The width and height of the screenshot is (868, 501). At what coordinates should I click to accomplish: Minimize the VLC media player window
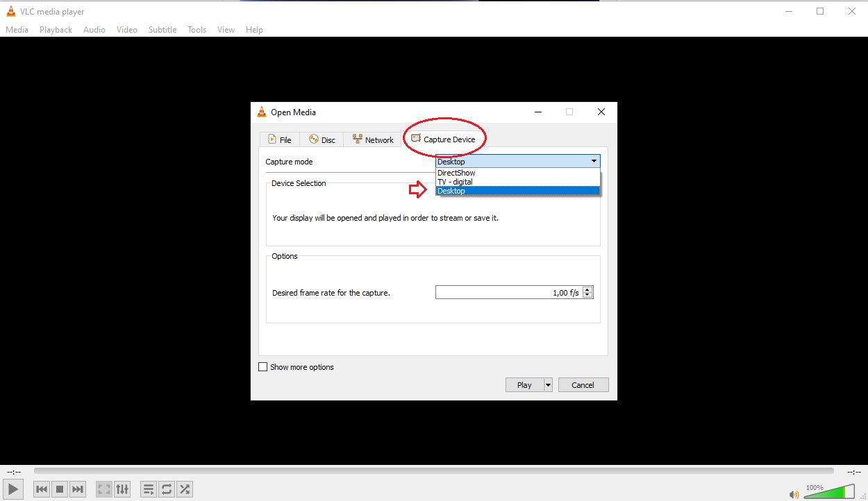[x=788, y=11]
